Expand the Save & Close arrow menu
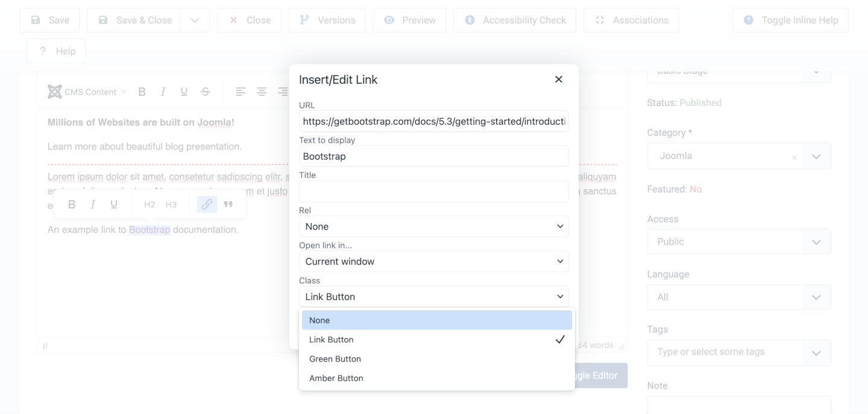Image resolution: width=868 pixels, height=414 pixels. 195,20
